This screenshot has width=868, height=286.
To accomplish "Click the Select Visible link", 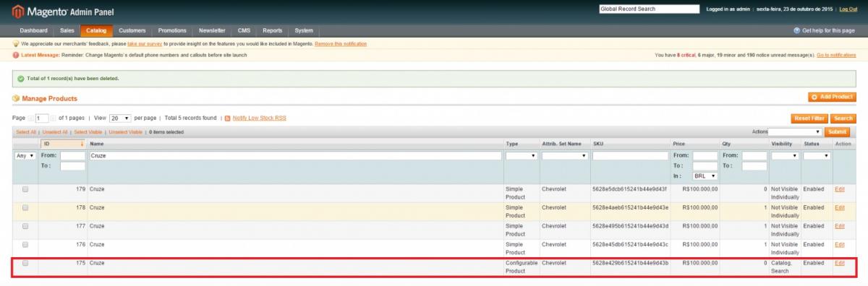I will pos(88,132).
